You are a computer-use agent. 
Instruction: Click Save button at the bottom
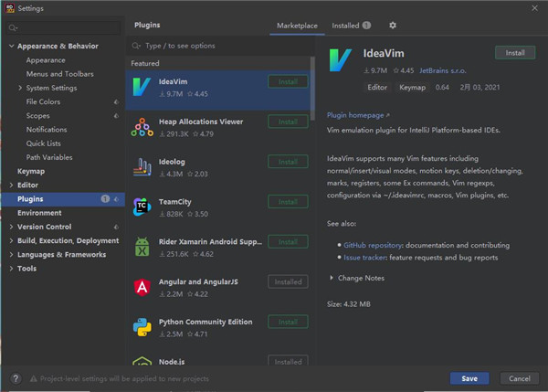(469, 378)
